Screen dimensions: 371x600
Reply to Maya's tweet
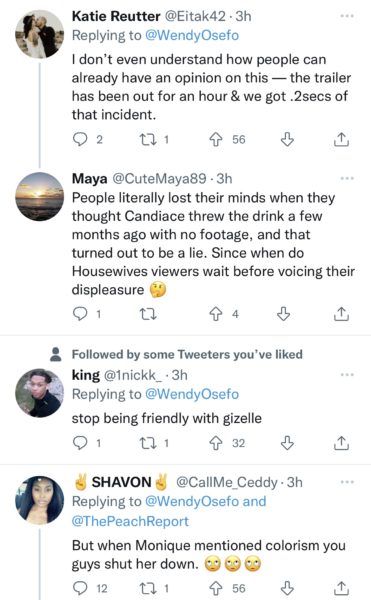coord(80,314)
